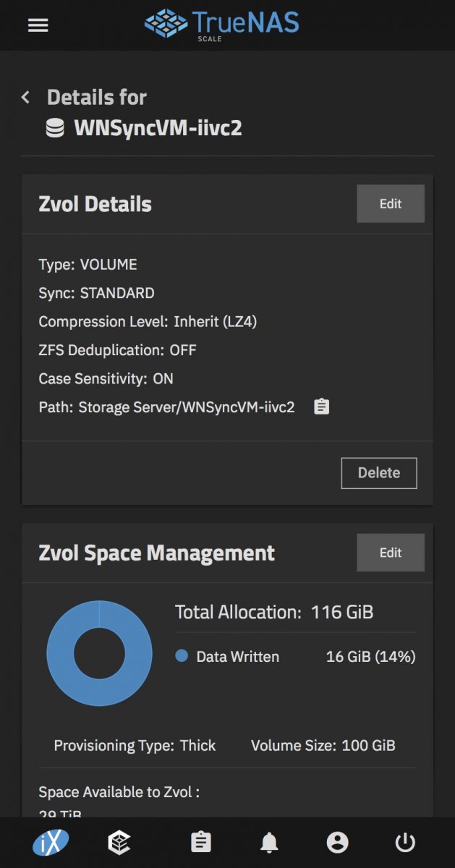Open the TrueCommand status icon
The width and height of the screenshot is (455, 868).
tap(119, 843)
